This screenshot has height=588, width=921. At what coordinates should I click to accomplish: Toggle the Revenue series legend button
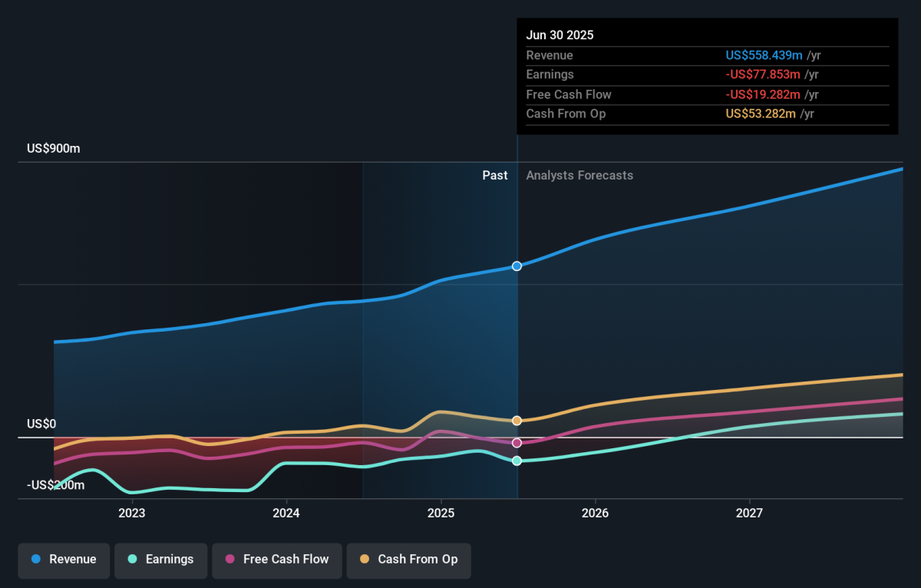(x=64, y=560)
